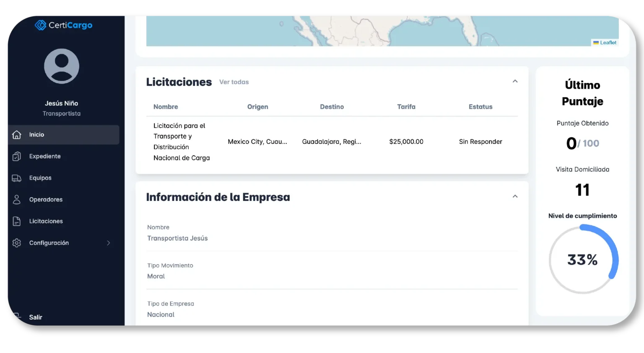Viewport: 644px width, 353px height.
Task: Collapse the Licitaciones panel
Action: coord(515,81)
